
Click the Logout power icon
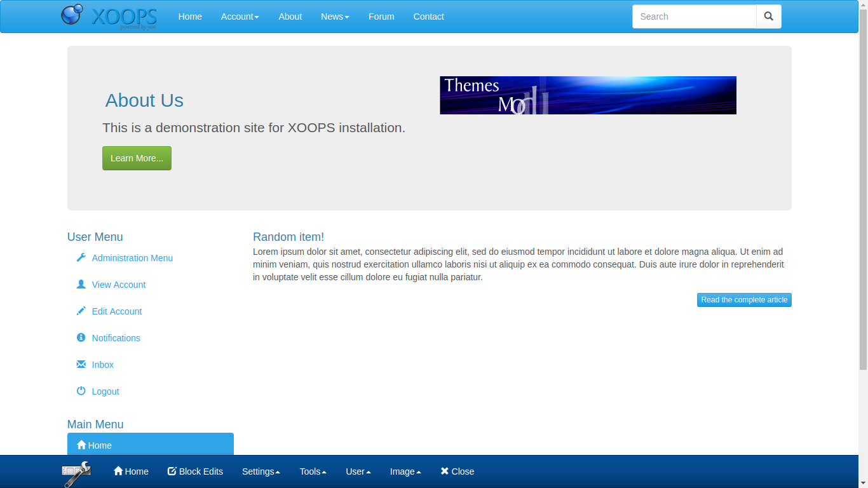(x=81, y=391)
